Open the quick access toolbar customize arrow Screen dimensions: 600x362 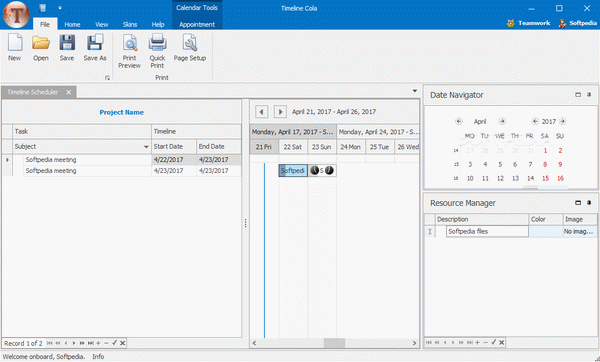click(60, 8)
